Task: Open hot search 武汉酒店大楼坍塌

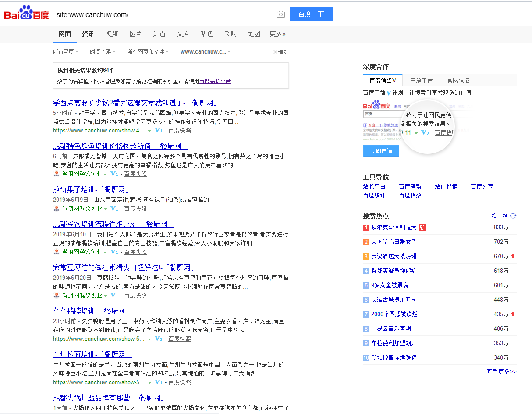Action: point(394,257)
